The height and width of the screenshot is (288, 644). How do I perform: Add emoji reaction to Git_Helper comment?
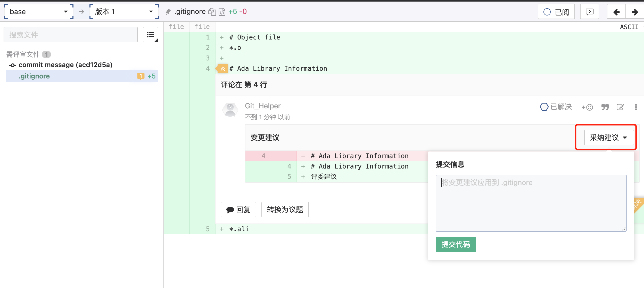[x=587, y=107]
